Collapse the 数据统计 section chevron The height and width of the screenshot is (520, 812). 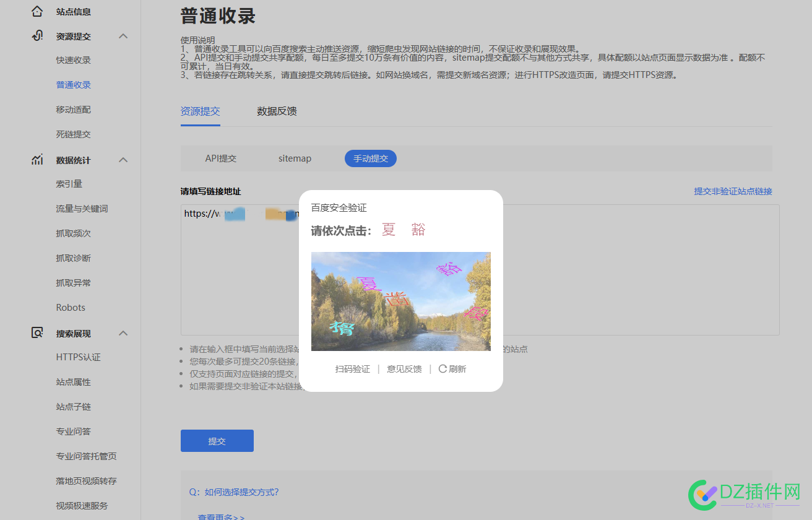(123, 160)
